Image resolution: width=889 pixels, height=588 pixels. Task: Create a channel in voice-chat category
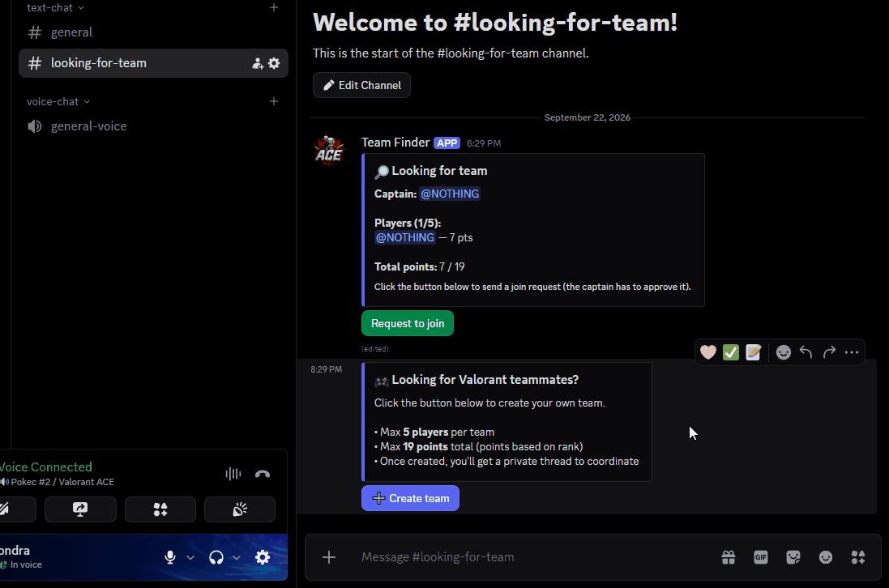coord(274,101)
